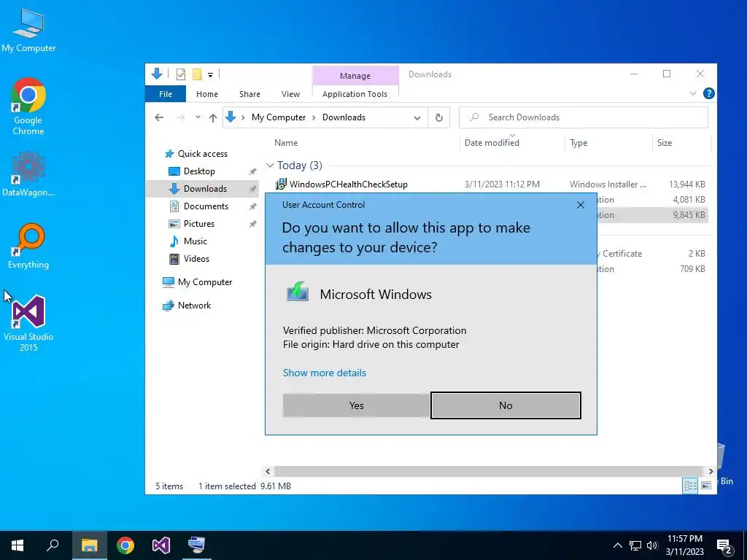This screenshot has width=747, height=560.
Task: Select the Manage contextual tab
Action: tap(355, 76)
